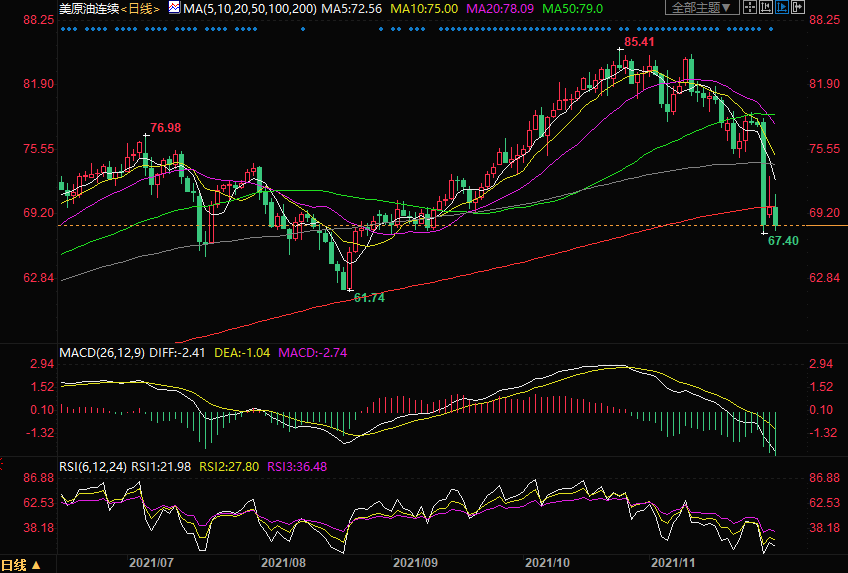848x573 pixels.
Task: Click the 2021/10 date on the time axis
Action: pyautogui.click(x=546, y=564)
